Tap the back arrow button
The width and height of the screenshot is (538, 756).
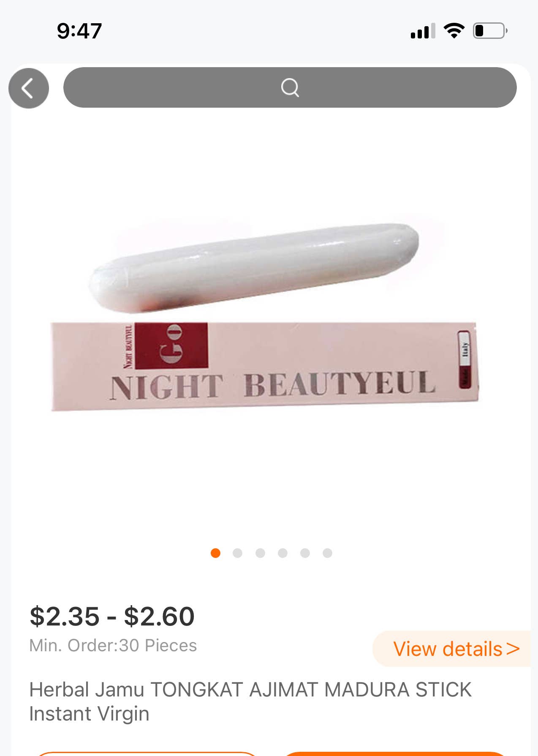pos(29,88)
